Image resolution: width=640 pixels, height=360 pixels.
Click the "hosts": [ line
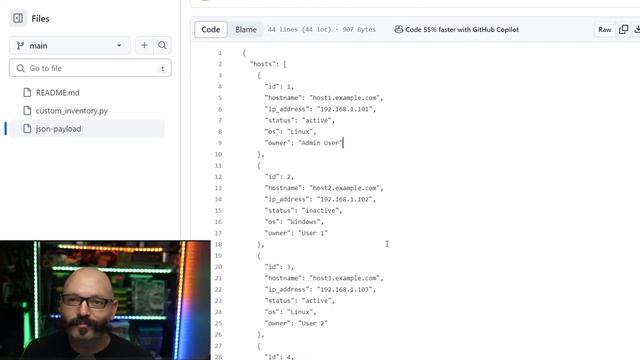click(x=268, y=64)
